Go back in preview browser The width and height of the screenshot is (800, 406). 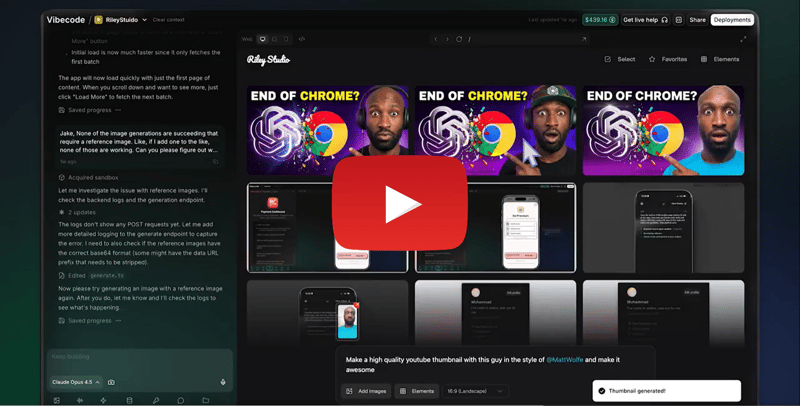(x=435, y=39)
